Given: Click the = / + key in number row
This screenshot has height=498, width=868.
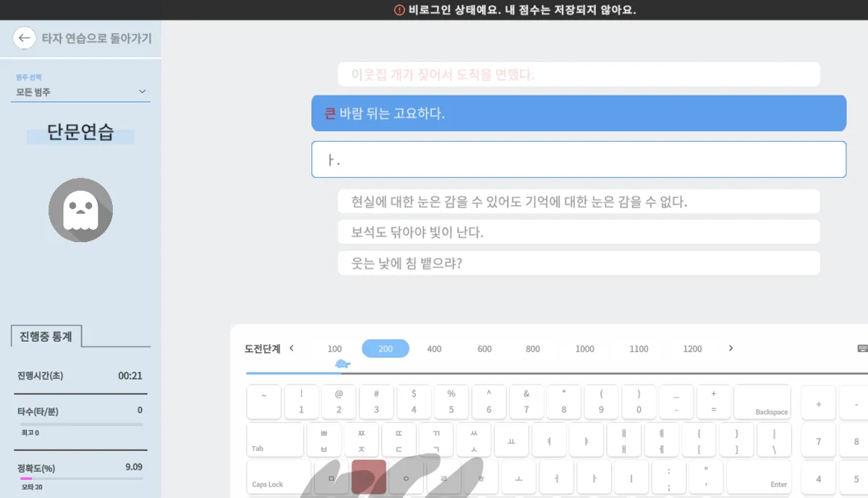Looking at the screenshot, I should tap(714, 402).
